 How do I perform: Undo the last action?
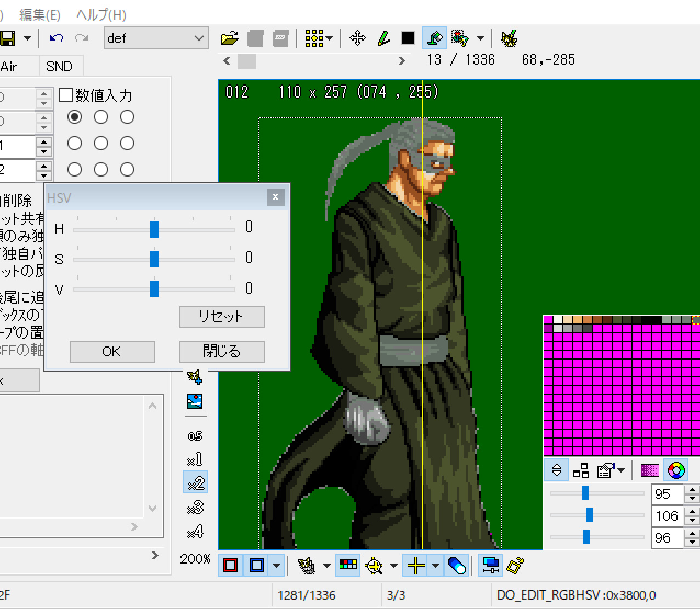(56, 38)
